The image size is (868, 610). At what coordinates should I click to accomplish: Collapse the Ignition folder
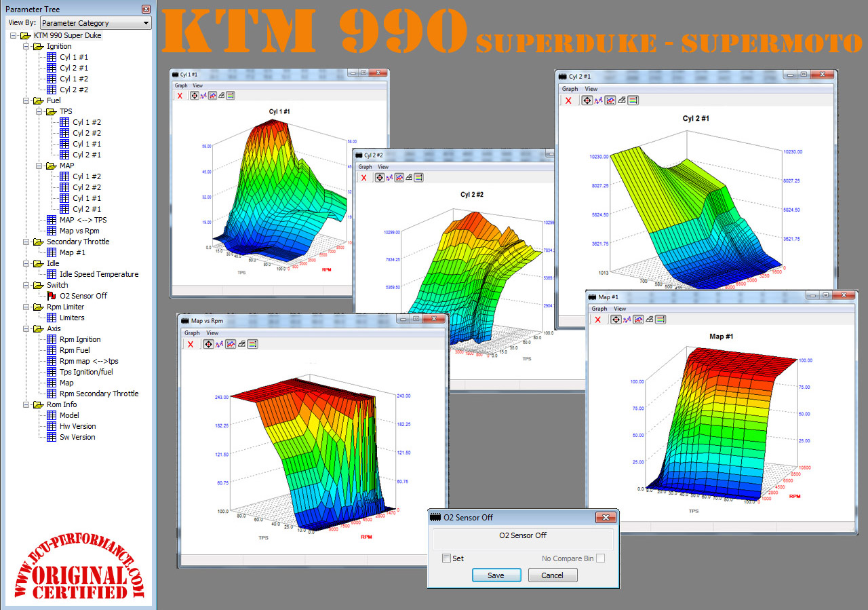tap(26, 46)
